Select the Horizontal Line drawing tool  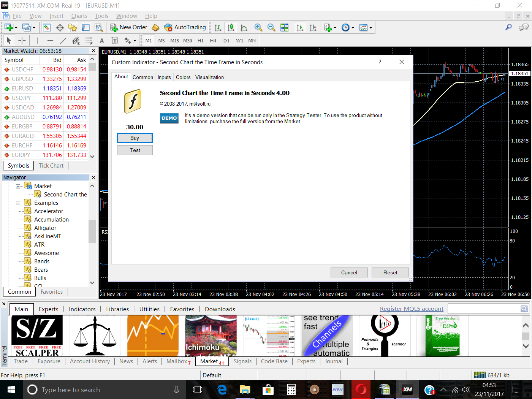coord(50,40)
